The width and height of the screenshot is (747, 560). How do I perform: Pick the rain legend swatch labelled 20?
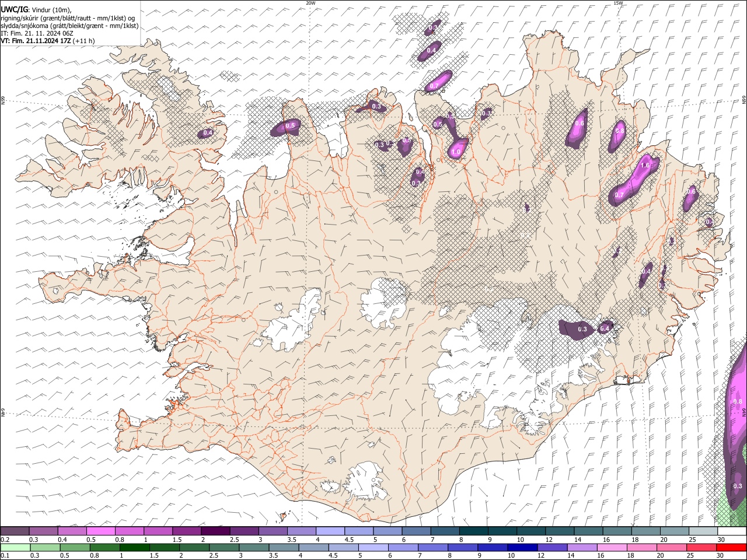tap(671, 547)
